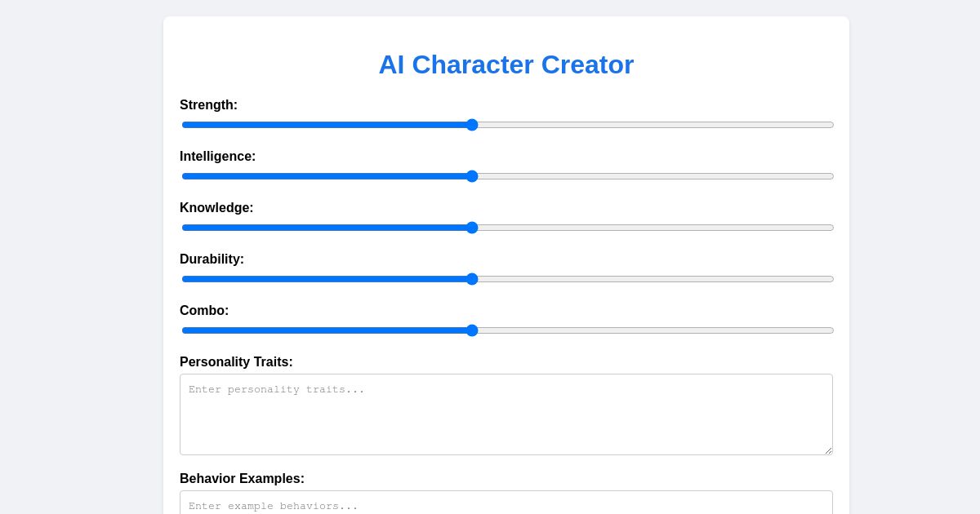Click the Personality Traits placeholder text

276,389
